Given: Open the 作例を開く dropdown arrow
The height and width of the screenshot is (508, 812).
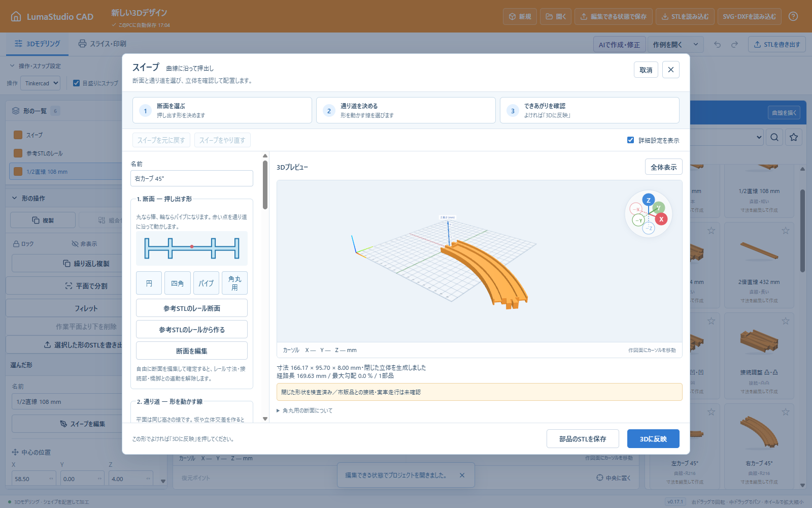Looking at the screenshot, I should tap(695, 44).
